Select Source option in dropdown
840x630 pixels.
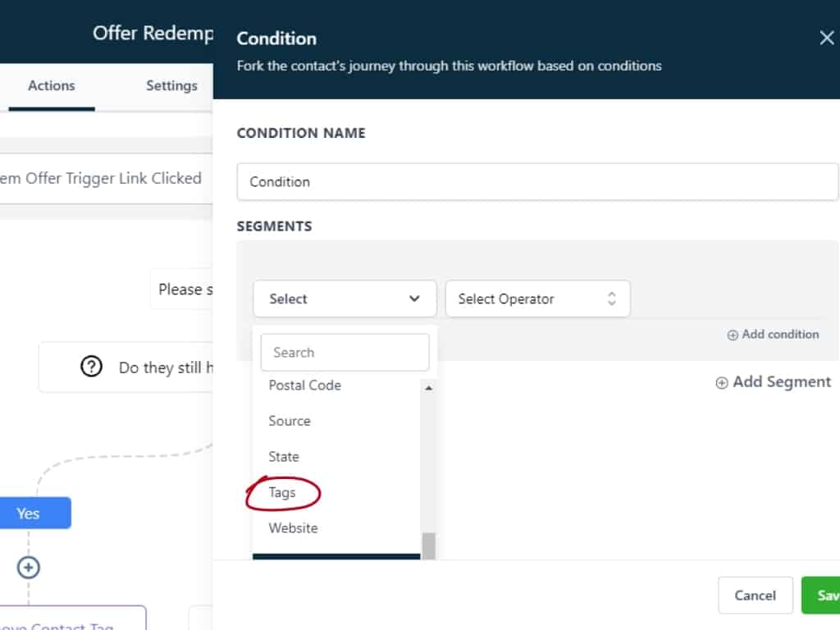[290, 421]
